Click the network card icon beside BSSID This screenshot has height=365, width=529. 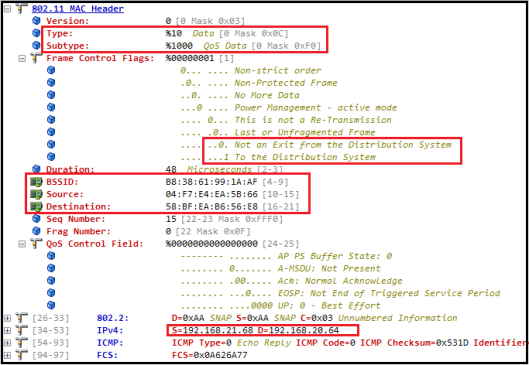coord(36,182)
